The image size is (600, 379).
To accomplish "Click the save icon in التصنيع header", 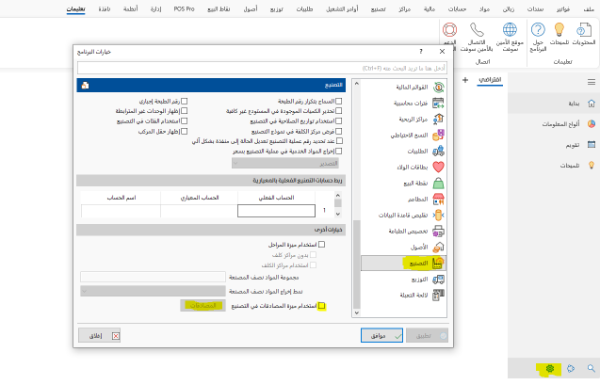I will pos(85,85).
